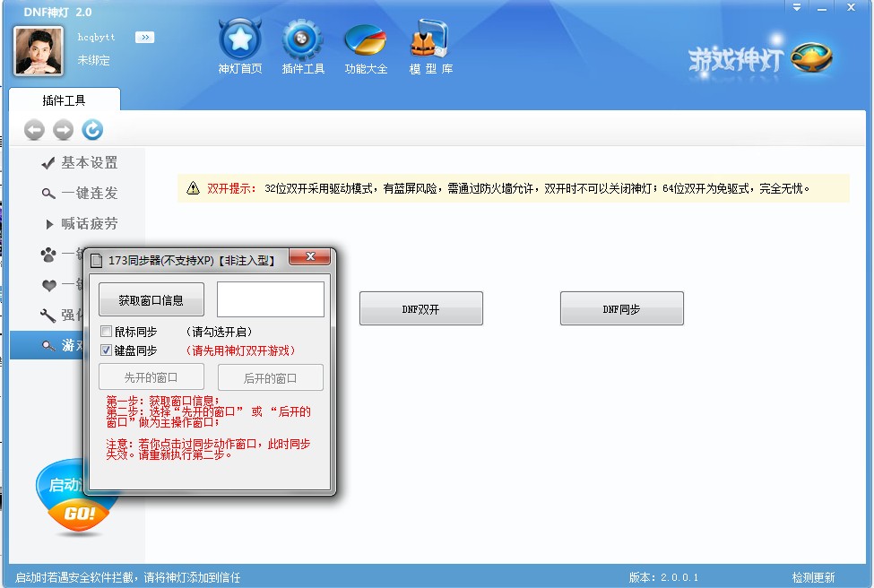Viewport: 874px width, 588px height.
Task: Click the wrench sidebar icon
Action: [48, 316]
